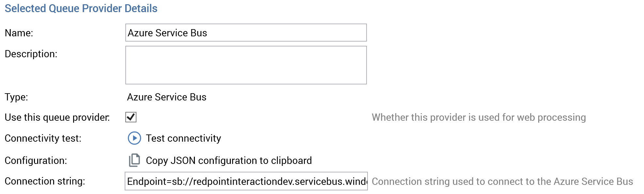
Task: Click the Test connectivity play icon
Action: click(x=134, y=138)
